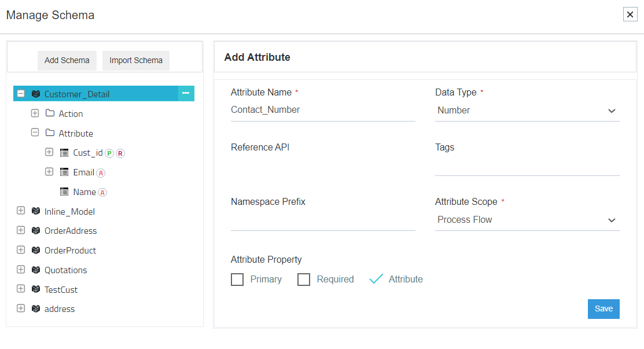This screenshot has width=644, height=349.
Task: Click the red A badge beside Email
Action: (x=101, y=173)
